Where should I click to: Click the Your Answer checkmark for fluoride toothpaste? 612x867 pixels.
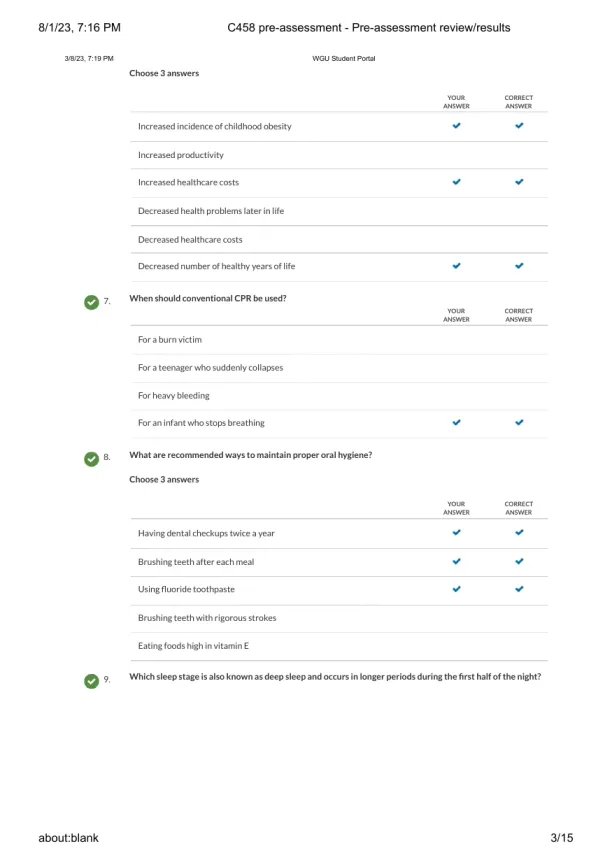[456, 589]
